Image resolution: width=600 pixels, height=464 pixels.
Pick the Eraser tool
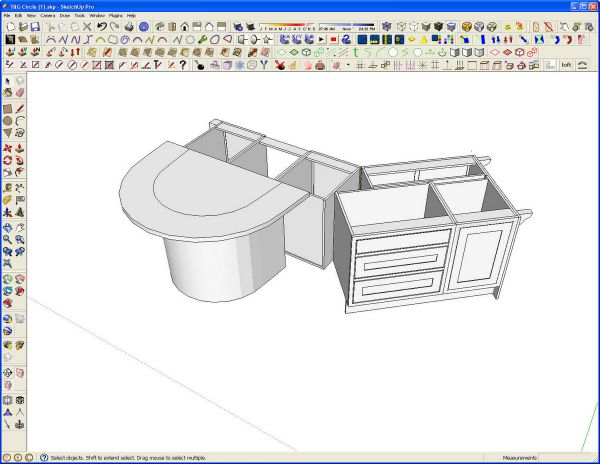click(20, 93)
